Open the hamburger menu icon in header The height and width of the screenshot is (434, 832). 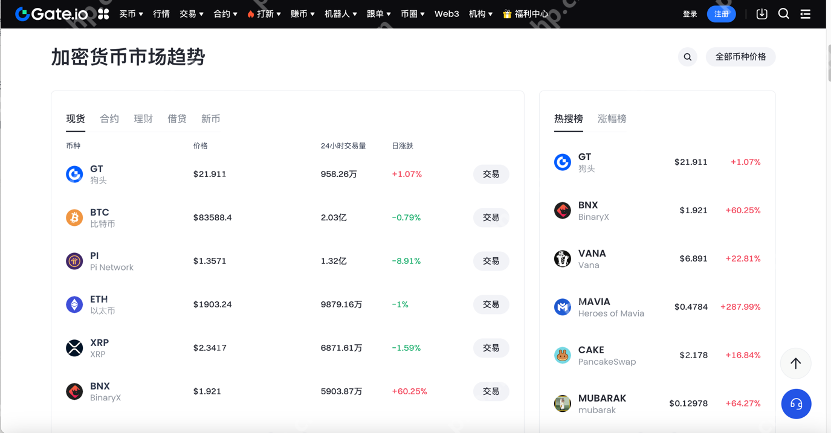pos(807,14)
